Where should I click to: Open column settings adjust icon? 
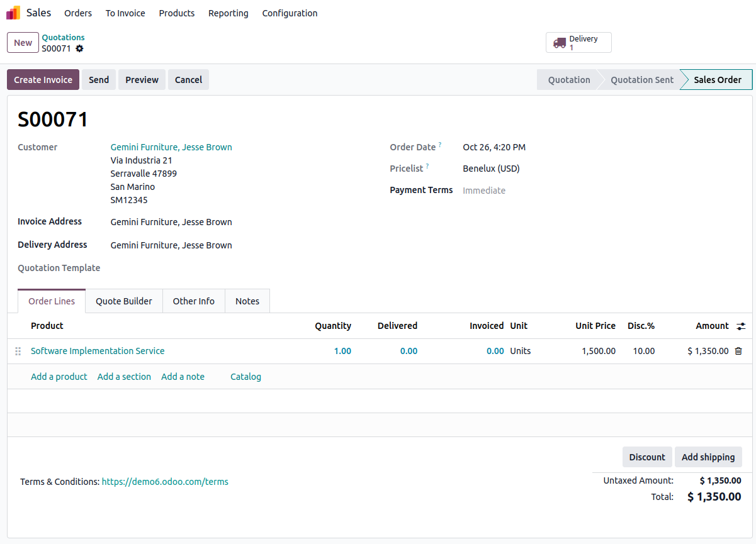click(741, 326)
